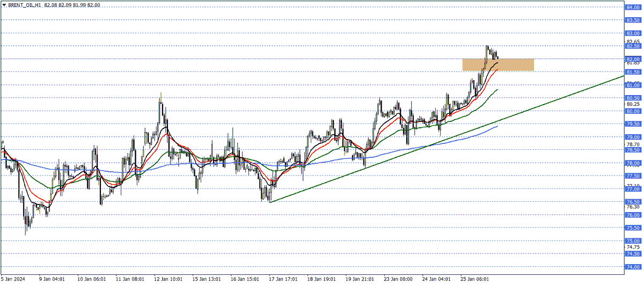
Task: Click the 81.50 price axis label
Action: 632,72
